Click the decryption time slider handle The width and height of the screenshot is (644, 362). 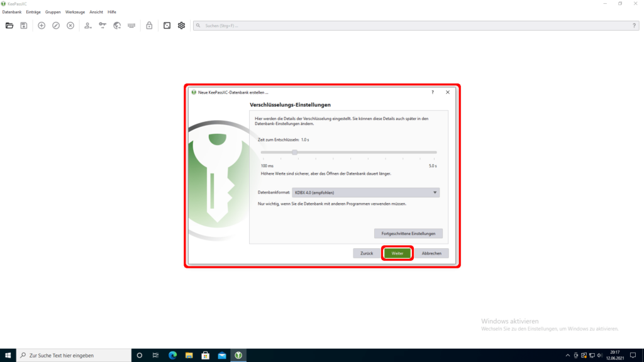(x=294, y=152)
